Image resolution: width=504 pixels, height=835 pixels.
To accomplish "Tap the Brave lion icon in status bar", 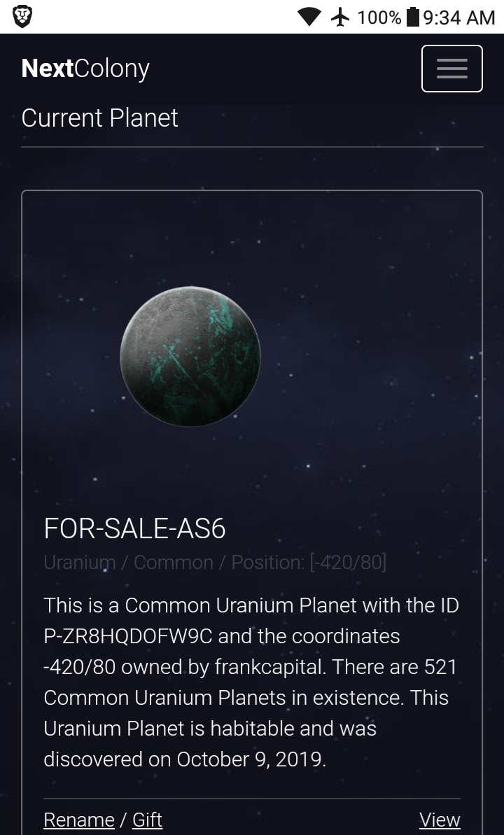I will [x=22, y=17].
